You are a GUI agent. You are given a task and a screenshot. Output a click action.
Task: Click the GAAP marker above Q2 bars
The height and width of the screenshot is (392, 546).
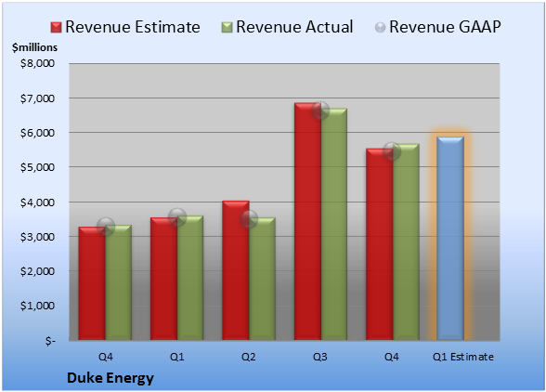(x=249, y=219)
